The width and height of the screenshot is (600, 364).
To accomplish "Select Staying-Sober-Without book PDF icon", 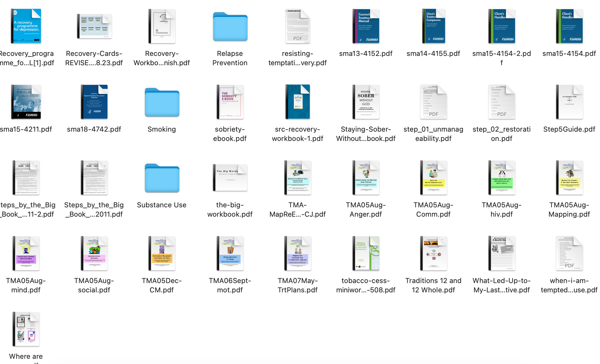I will [366, 102].
